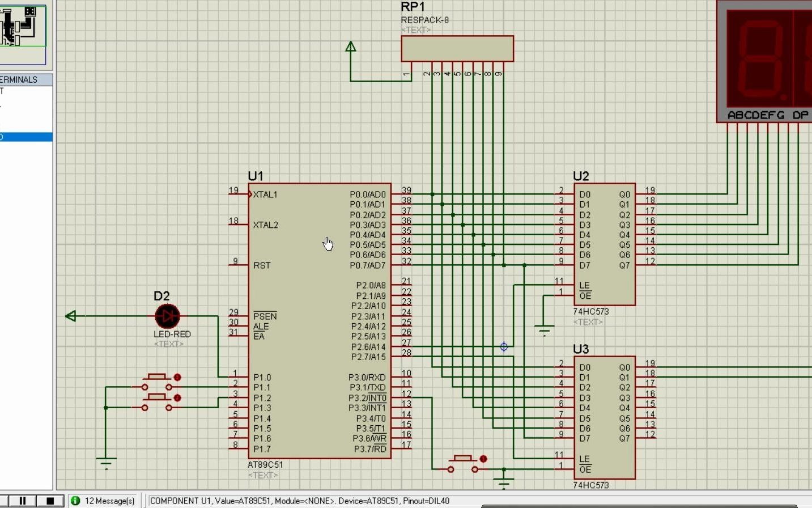Image resolution: width=812 pixels, height=508 pixels.
Task: Click the seven-segment display digit
Action: point(760,59)
